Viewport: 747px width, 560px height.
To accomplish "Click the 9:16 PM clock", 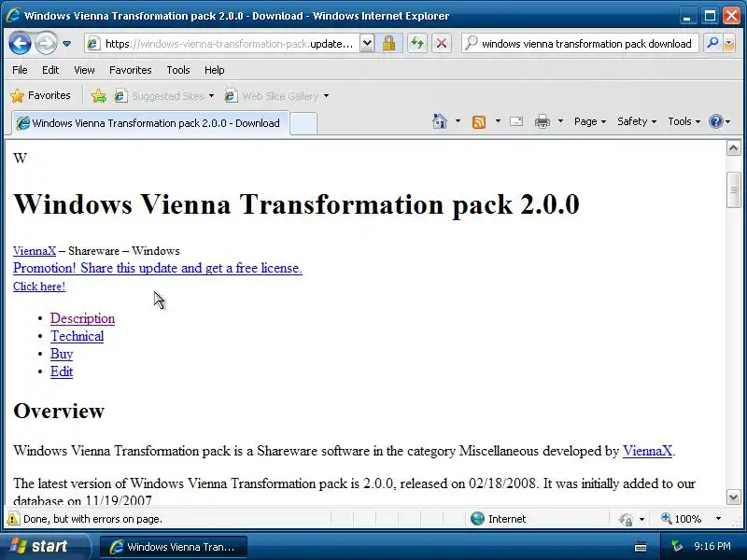I will [x=712, y=546].
